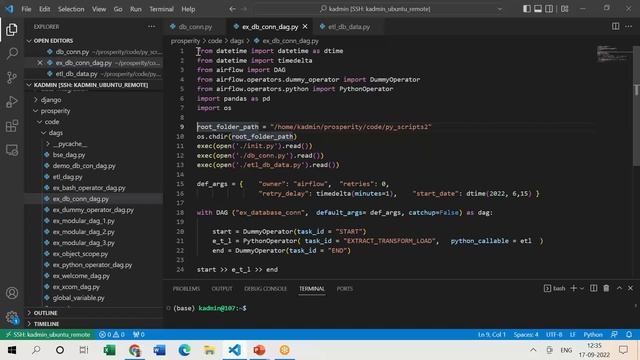Open the File menu
Viewport: 640px width, 360px height.
[26, 9]
